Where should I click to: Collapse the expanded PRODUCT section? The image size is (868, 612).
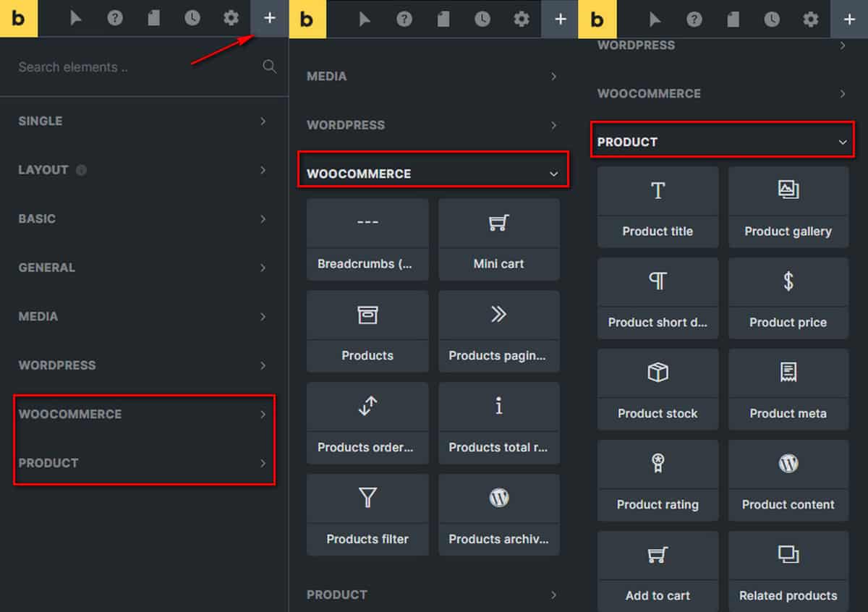click(722, 142)
